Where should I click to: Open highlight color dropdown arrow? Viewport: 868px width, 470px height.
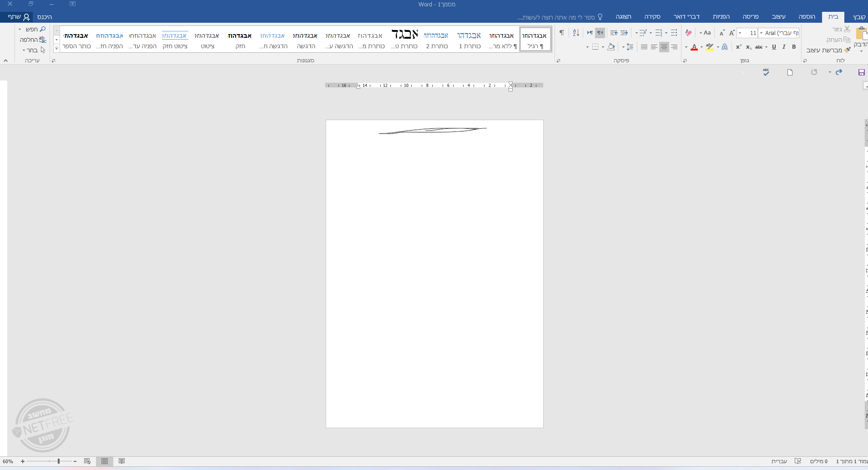[702, 47]
